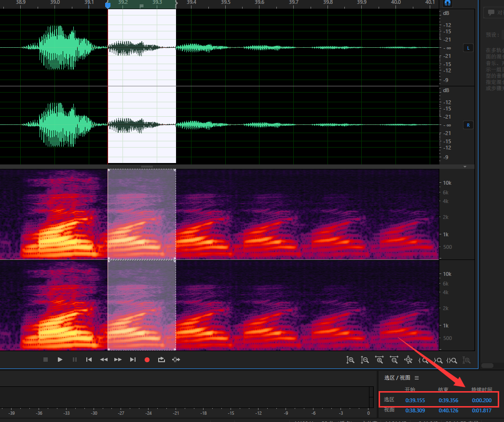
Task: Edit view duration 0:01.817
Action: pos(481,410)
